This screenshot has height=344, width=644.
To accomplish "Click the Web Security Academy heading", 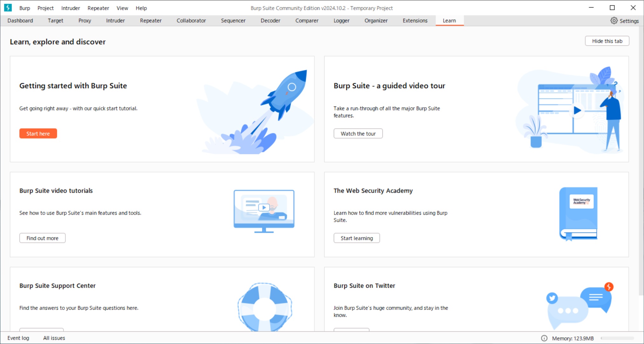I will (373, 191).
